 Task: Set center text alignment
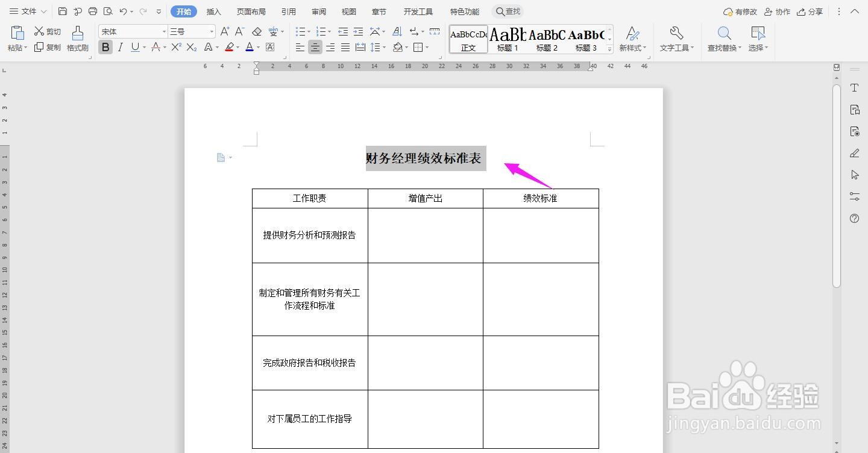(315, 47)
